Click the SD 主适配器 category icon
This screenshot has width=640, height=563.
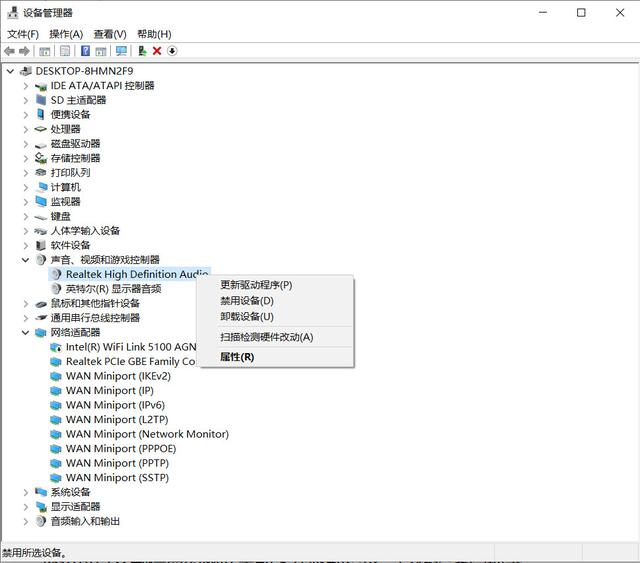click(41, 100)
